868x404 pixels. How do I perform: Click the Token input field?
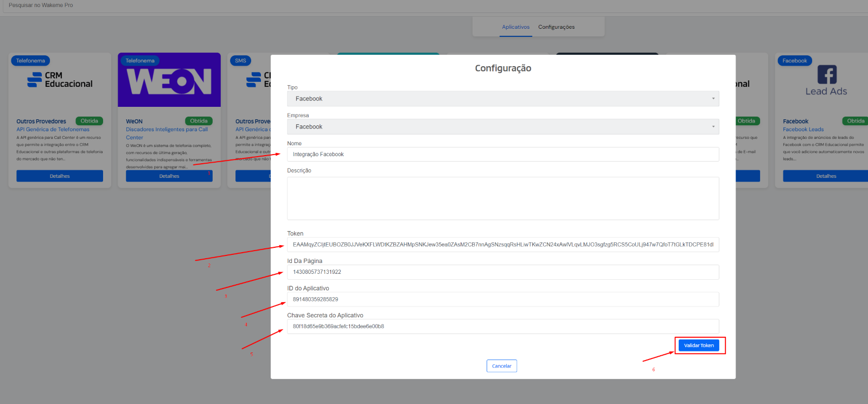tap(503, 245)
